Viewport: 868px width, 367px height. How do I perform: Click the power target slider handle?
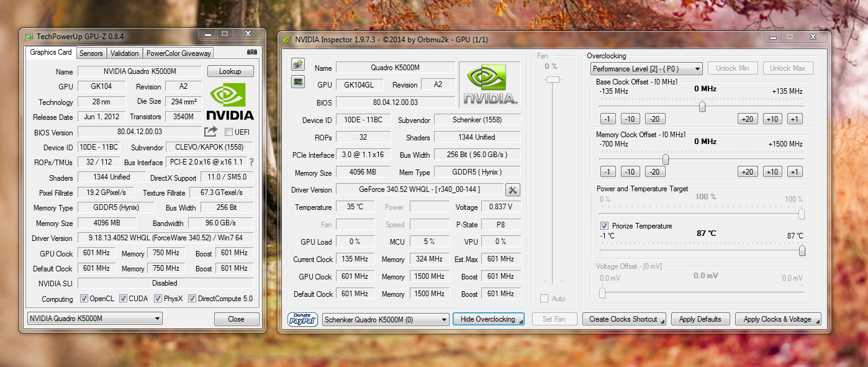tap(802, 214)
